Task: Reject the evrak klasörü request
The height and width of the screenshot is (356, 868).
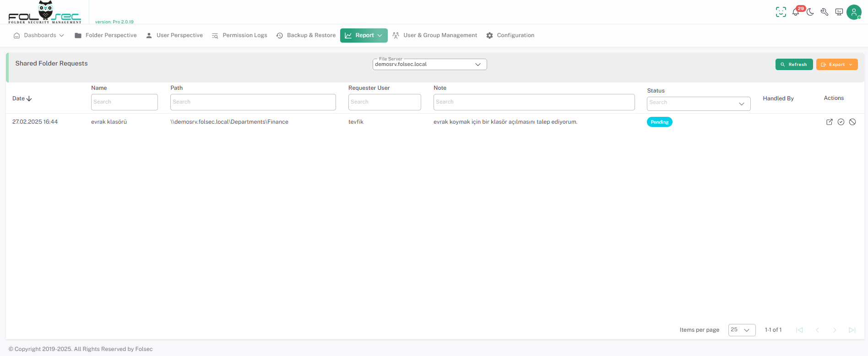Action: [x=852, y=122]
